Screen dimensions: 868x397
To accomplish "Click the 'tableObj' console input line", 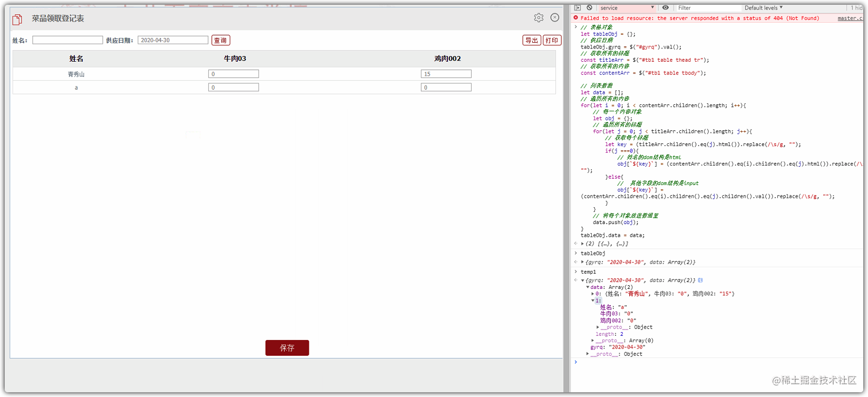I will (x=593, y=254).
